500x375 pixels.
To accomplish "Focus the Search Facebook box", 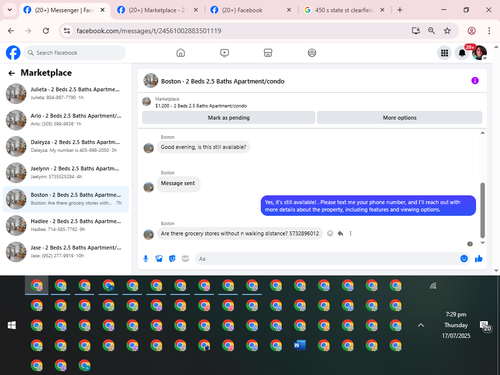I will coord(75,53).
